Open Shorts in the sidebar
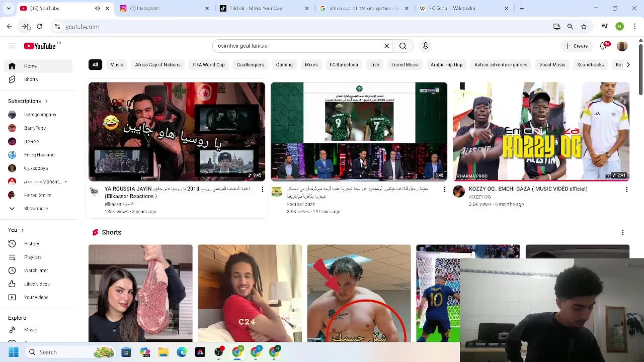Screen dimensions: 644x362 point(38,79)
